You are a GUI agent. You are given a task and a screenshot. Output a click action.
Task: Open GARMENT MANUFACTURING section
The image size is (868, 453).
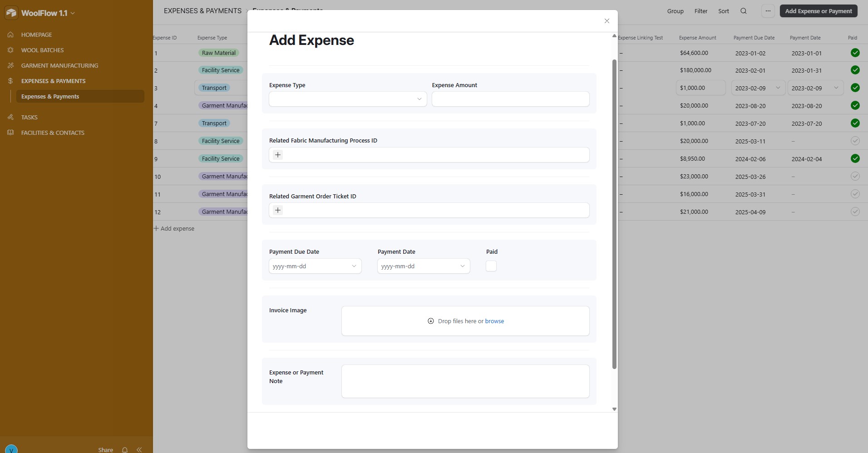[x=59, y=65]
